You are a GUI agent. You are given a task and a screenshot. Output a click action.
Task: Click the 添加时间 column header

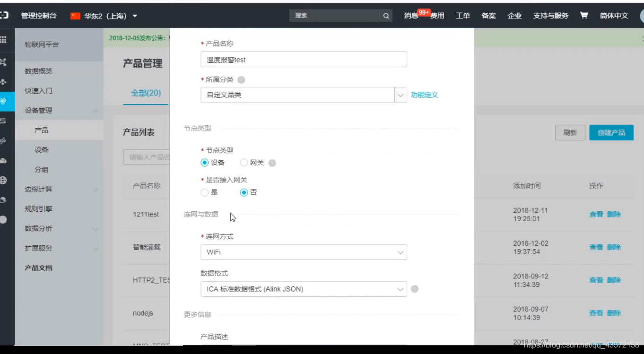[527, 186]
